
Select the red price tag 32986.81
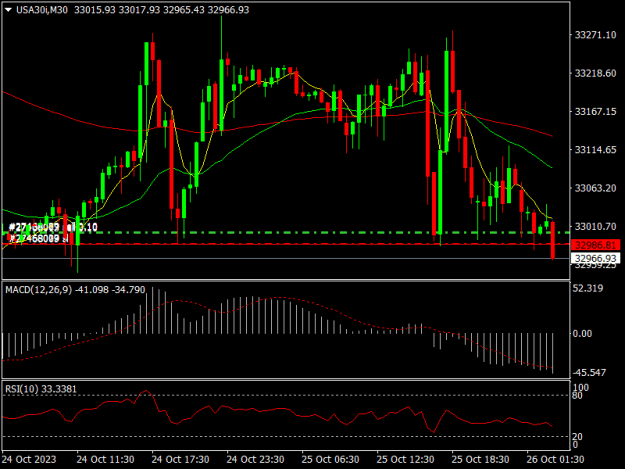[596, 245]
